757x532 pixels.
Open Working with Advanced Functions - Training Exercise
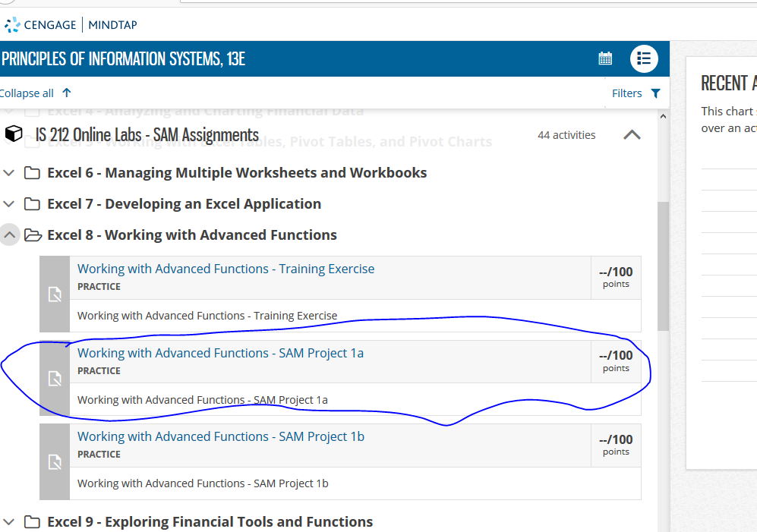(x=226, y=269)
